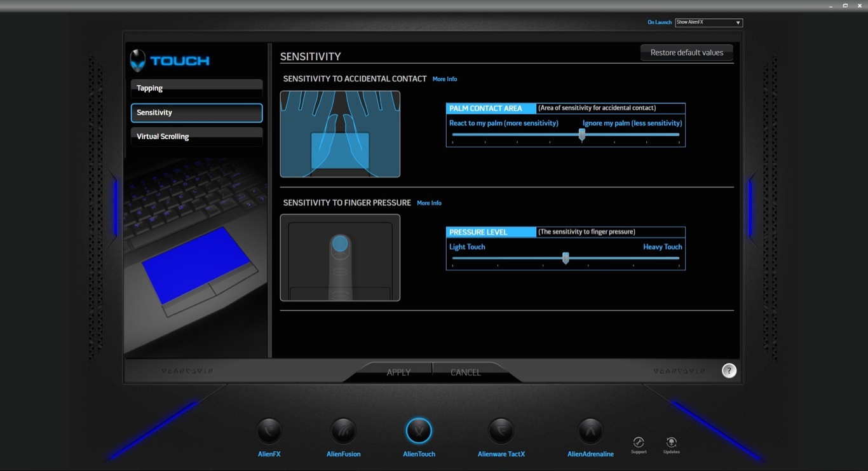
Task: Click the 'SENSITIVITY TO ACCIDENTAL CONTACT' heading
Action: pyautogui.click(x=355, y=79)
